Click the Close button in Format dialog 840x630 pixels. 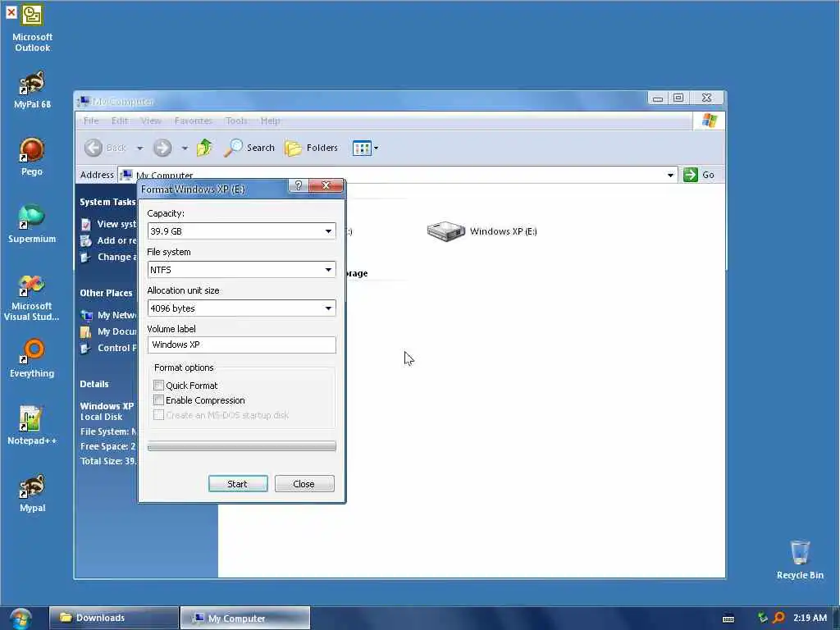click(x=304, y=484)
